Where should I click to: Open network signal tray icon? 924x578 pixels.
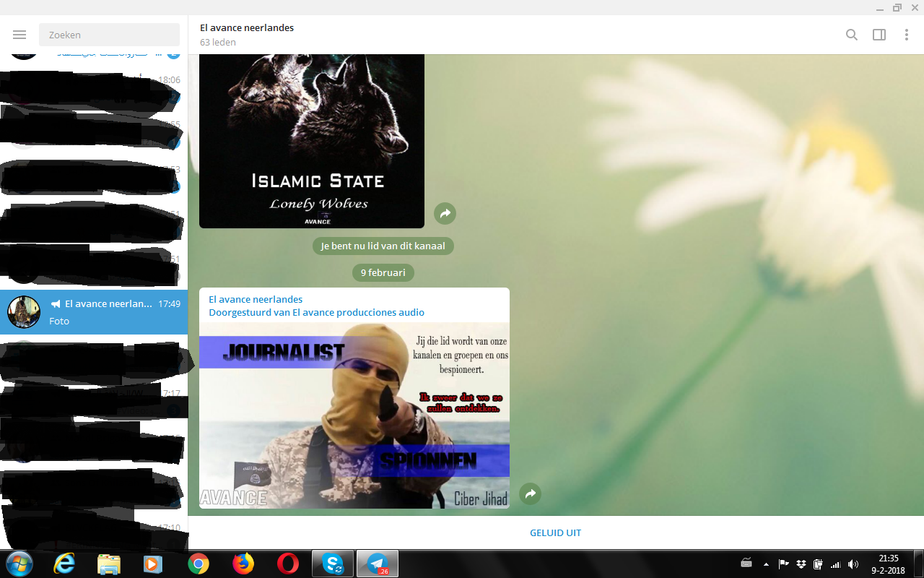[x=836, y=564]
